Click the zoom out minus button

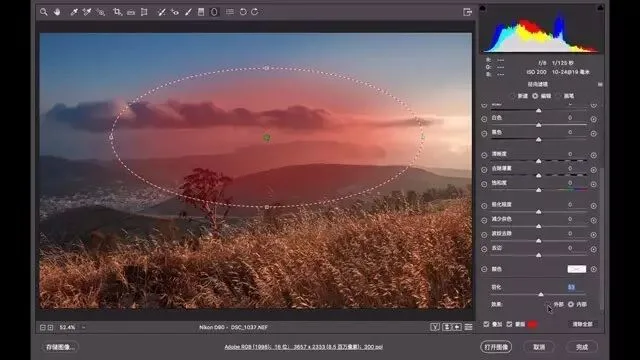(43, 327)
